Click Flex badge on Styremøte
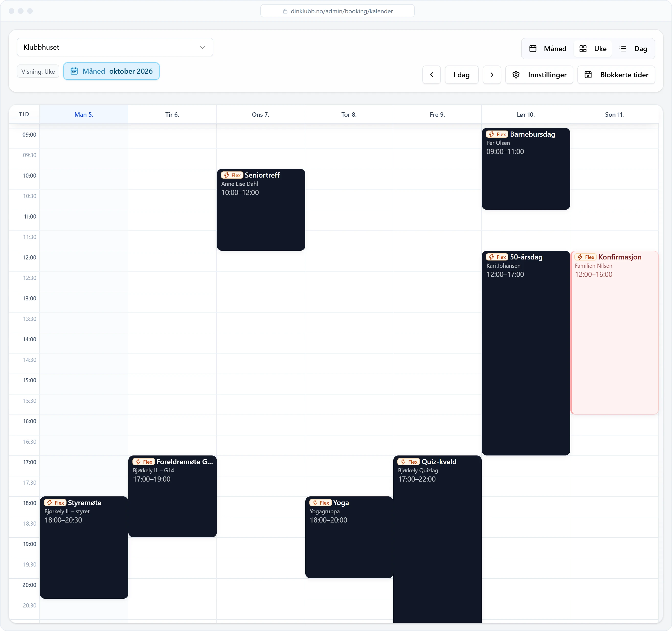This screenshot has height=631, width=672. (55, 503)
